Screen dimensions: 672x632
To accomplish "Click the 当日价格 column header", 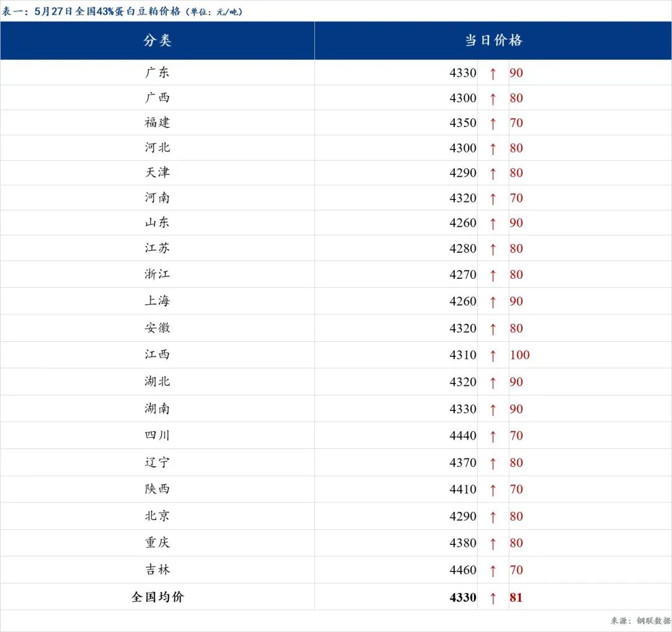I will 493,40.
